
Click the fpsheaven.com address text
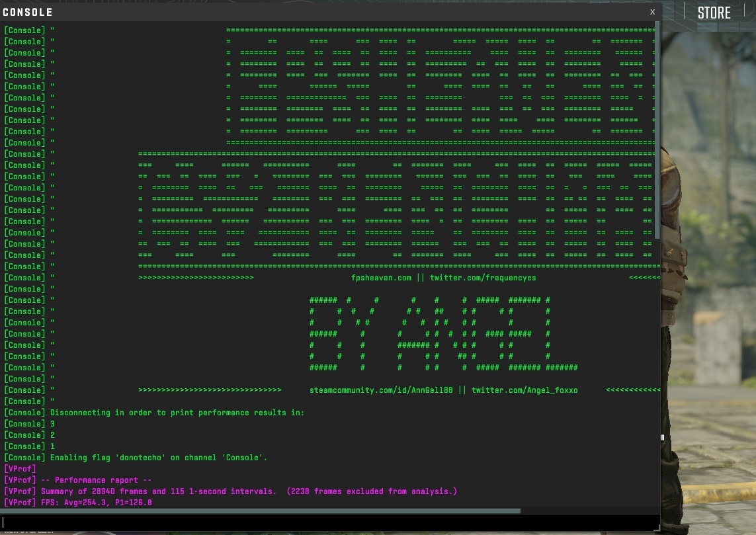381,278
